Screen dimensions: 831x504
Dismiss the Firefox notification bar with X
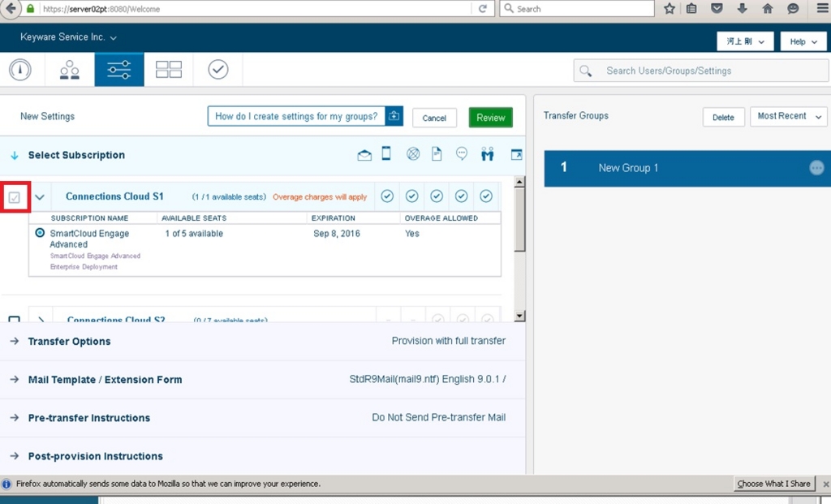(x=825, y=484)
